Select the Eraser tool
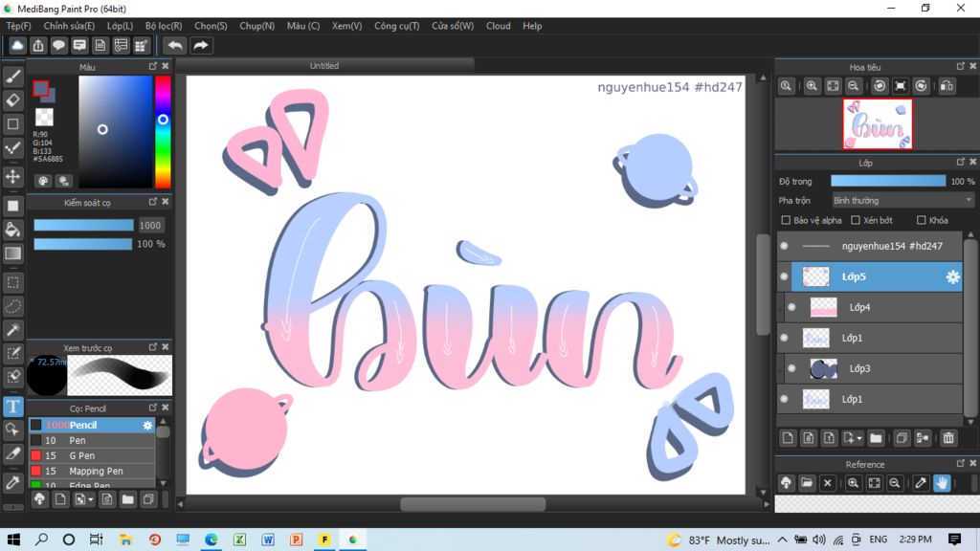 13,99
